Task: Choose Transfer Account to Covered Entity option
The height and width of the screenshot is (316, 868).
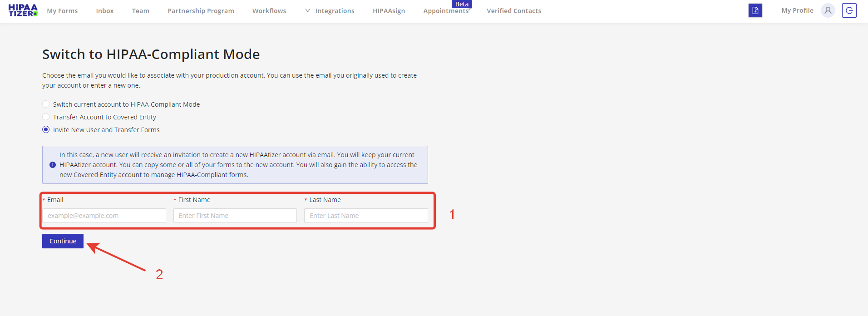Action: pyautogui.click(x=46, y=117)
